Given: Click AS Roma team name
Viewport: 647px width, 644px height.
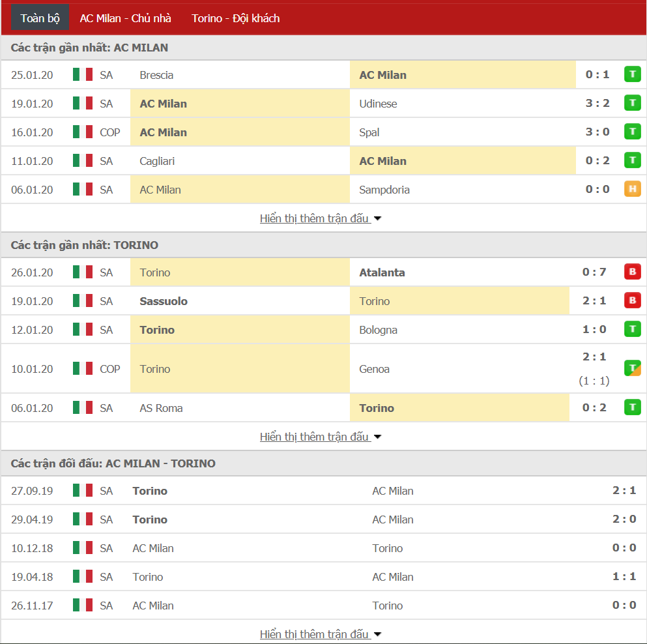Looking at the screenshot, I should coord(161,408).
